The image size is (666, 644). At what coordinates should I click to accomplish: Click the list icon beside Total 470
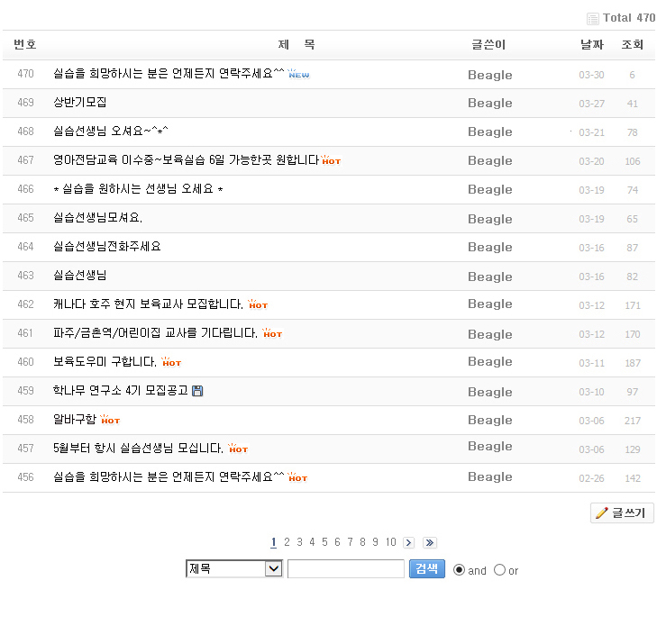pos(592,19)
